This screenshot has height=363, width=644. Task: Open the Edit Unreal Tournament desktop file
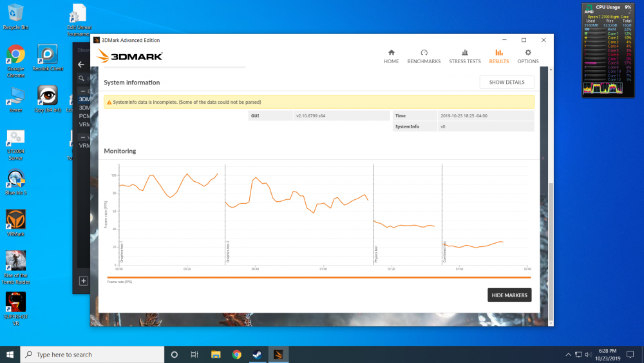79,20
